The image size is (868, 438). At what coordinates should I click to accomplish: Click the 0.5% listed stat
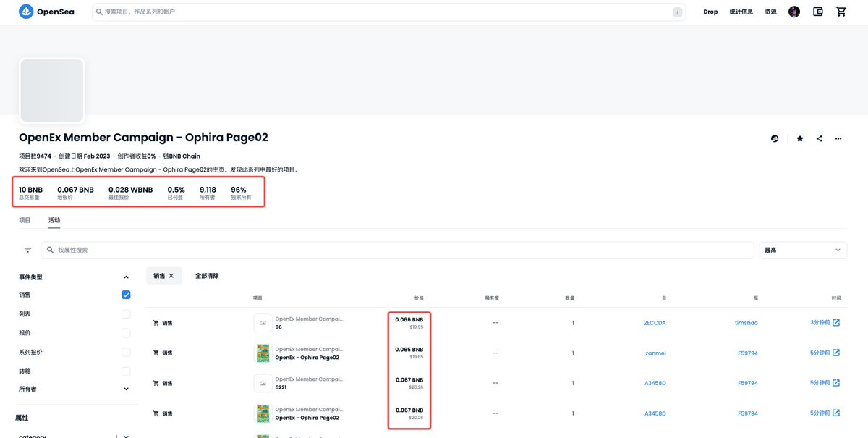(x=176, y=193)
